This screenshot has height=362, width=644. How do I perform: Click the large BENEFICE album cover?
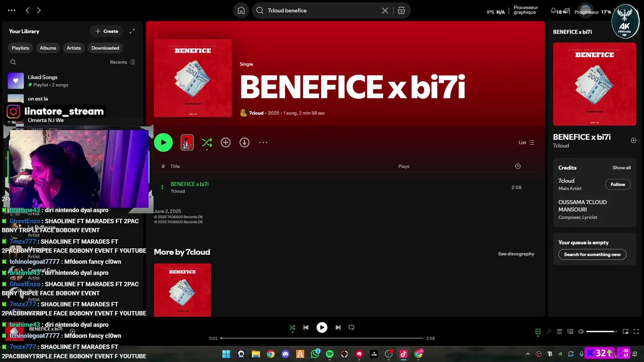click(193, 78)
